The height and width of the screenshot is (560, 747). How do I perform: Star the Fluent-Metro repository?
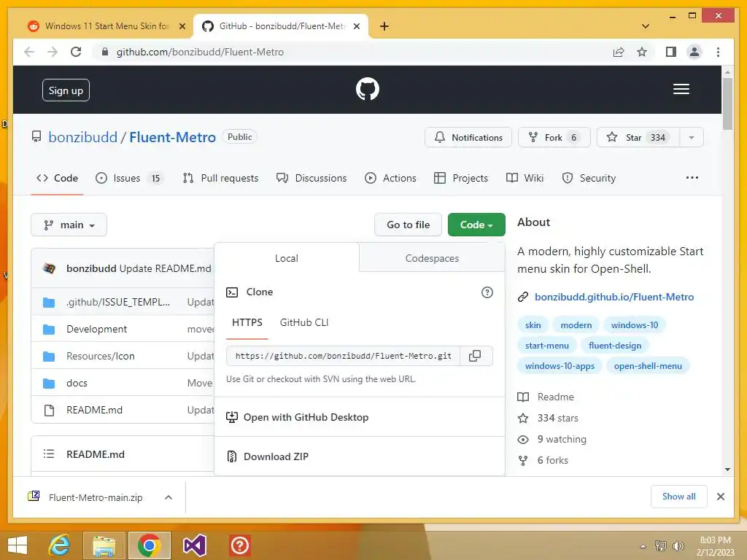(x=638, y=138)
